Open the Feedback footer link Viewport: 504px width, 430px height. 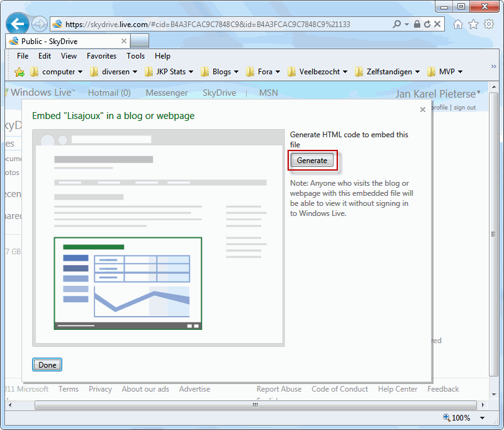[443, 389]
